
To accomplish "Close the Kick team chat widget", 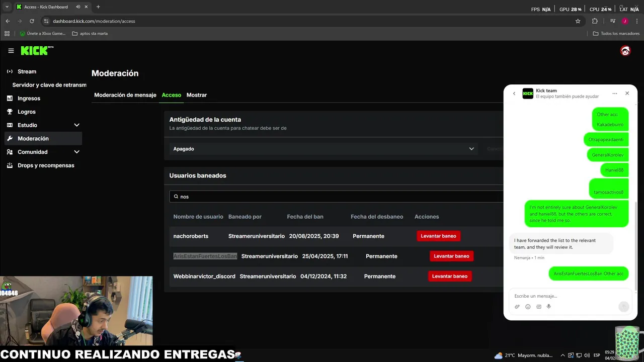I will pos(627,94).
